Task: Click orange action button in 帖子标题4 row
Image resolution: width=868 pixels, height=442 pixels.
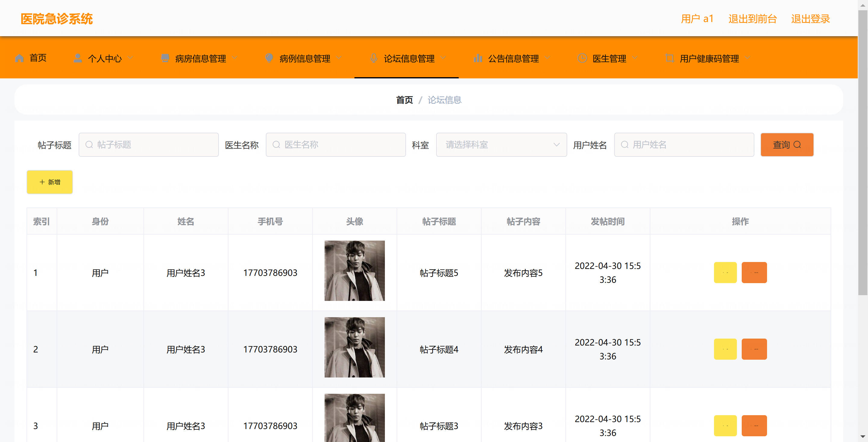Action: (x=754, y=349)
